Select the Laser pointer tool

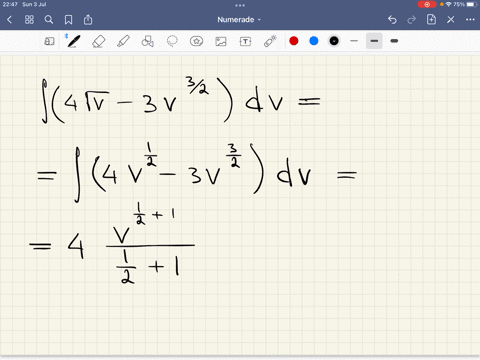pos(270,41)
